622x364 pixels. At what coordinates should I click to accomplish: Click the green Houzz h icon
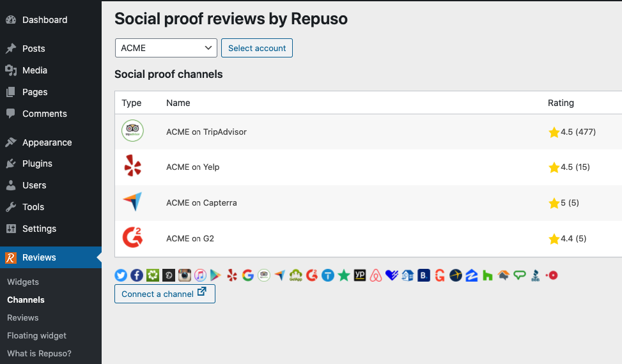[488, 275]
